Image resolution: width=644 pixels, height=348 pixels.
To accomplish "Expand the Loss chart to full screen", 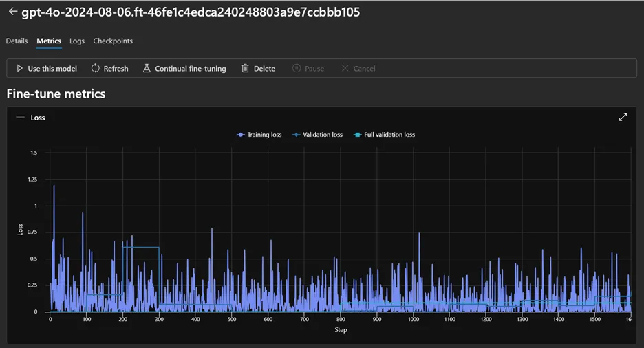I will 623,118.
